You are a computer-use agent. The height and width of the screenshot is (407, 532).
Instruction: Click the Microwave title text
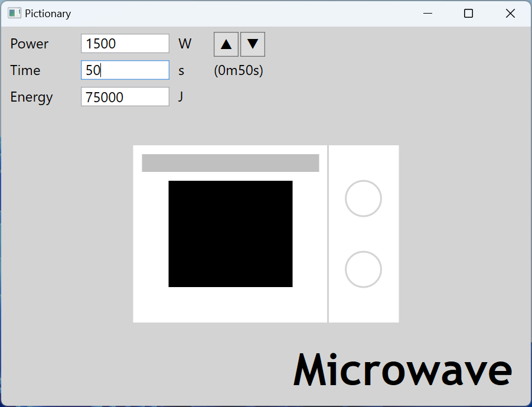click(x=403, y=369)
